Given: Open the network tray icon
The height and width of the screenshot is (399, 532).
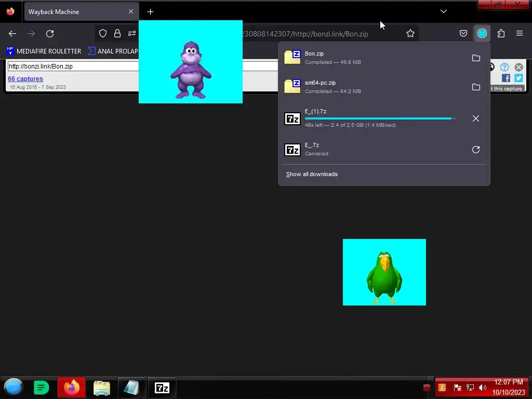Looking at the screenshot, I should pos(470,388).
